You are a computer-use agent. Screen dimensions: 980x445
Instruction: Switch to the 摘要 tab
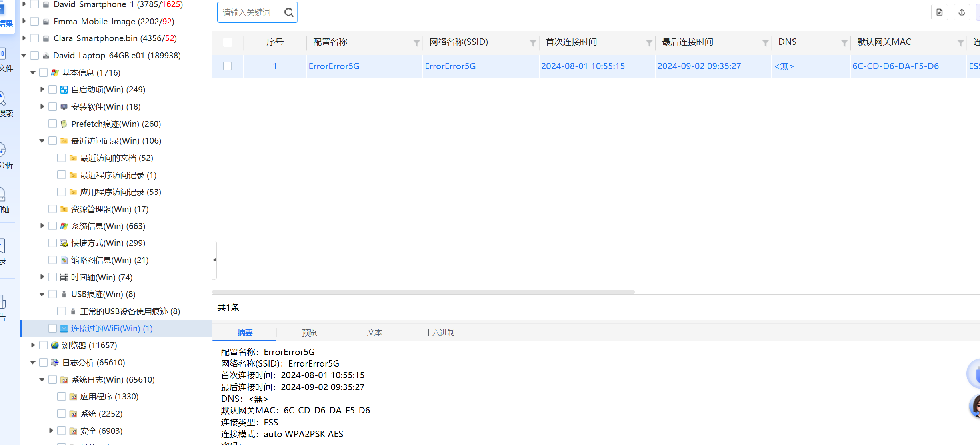[x=245, y=333]
